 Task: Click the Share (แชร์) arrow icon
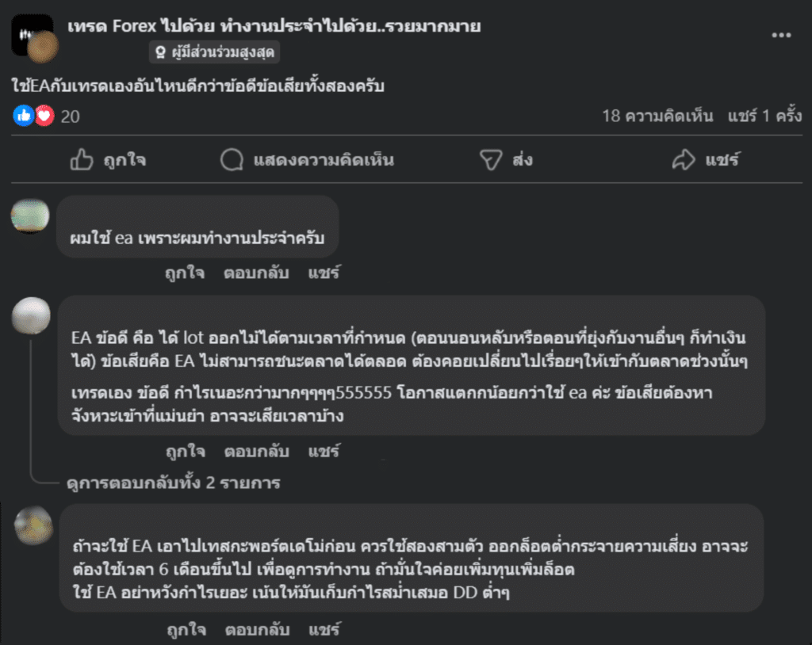683,160
